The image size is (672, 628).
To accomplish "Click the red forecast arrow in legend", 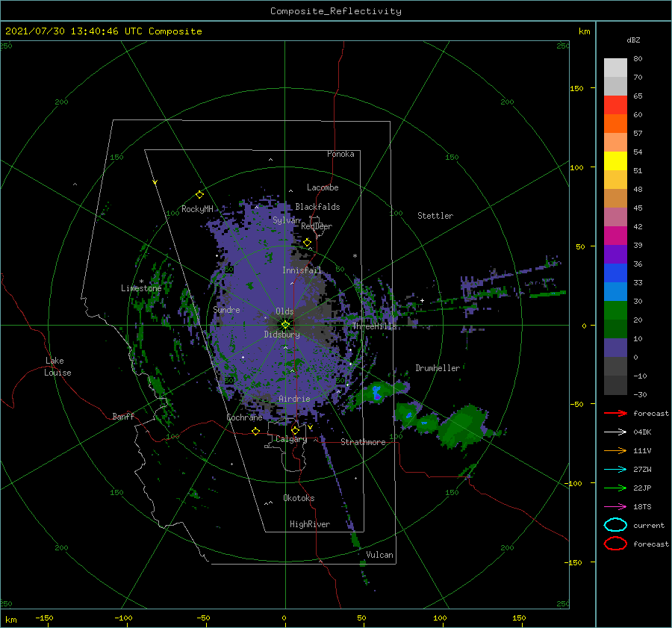I will pyautogui.click(x=615, y=413).
